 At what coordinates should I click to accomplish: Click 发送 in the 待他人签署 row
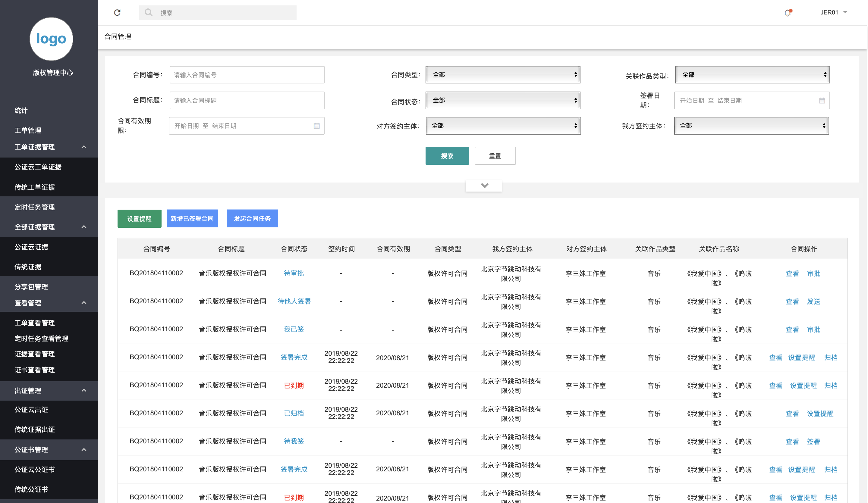(813, 301)
